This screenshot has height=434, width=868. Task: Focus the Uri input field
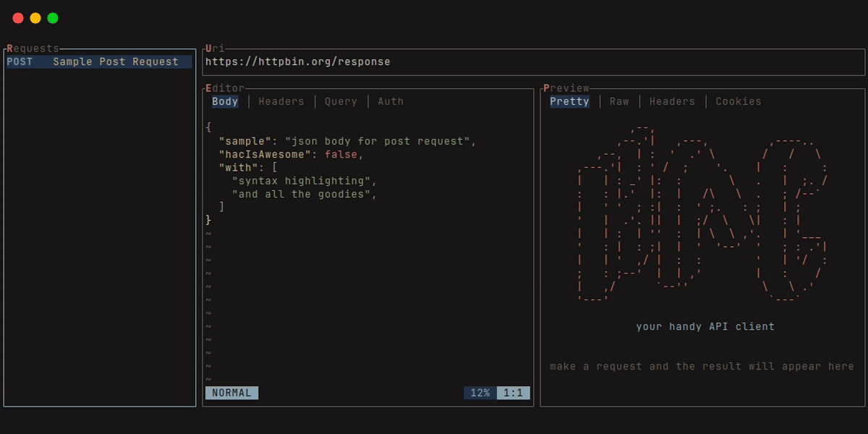point(534,62)
